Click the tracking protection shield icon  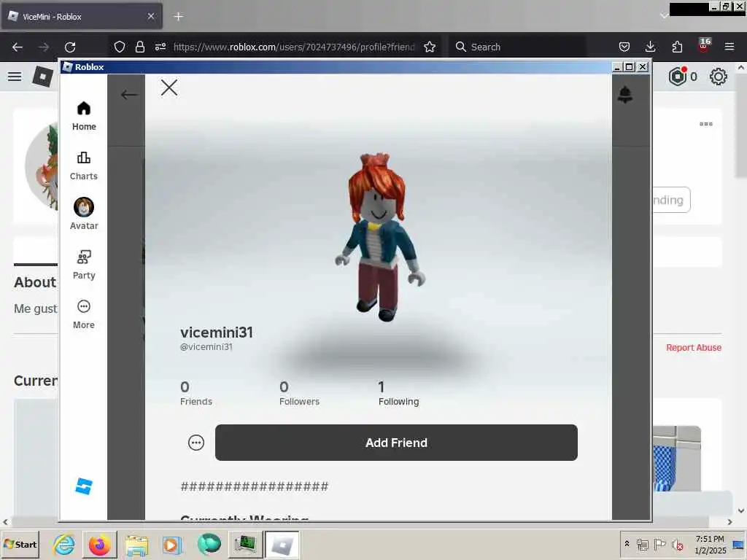click(x=120, y=47)
